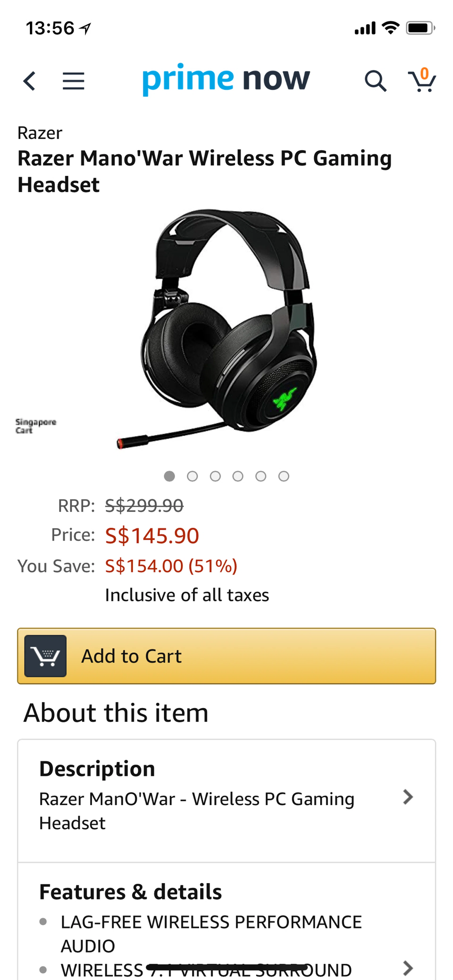Open the search magnifier icon
This screenshot has height=980, width=453.
pyautogui.click(x=375, y=81)
